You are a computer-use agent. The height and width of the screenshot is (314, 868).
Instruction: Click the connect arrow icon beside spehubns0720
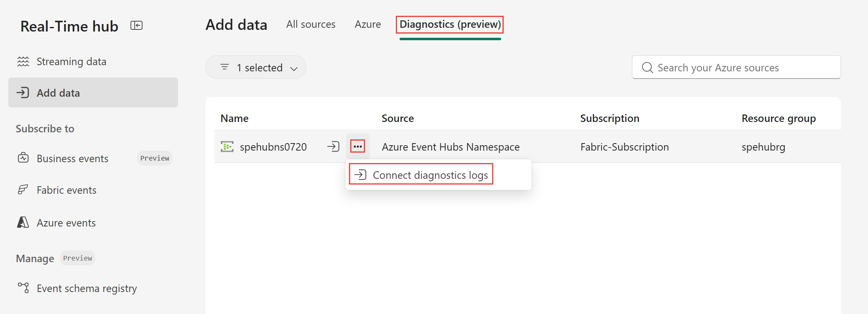point(333,146)
